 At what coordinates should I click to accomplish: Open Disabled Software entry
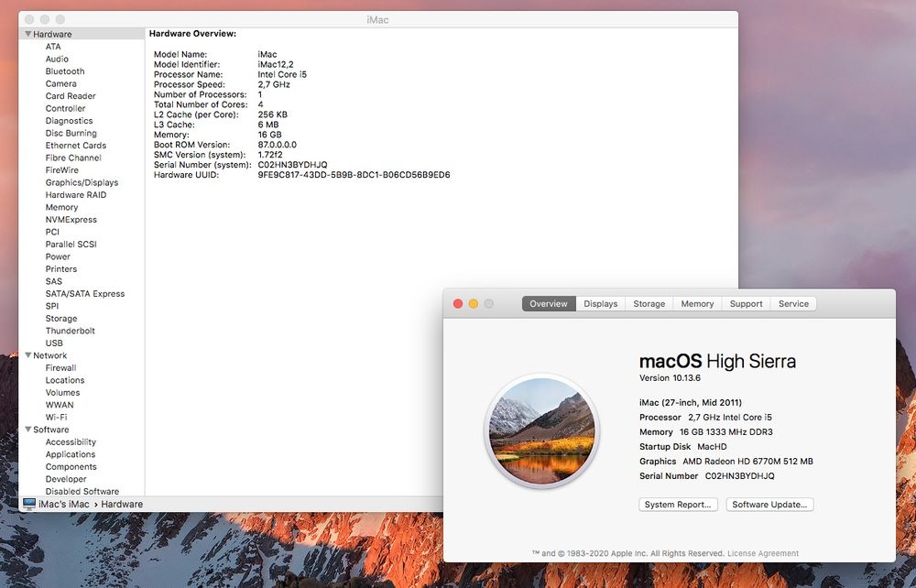[82, 492]
